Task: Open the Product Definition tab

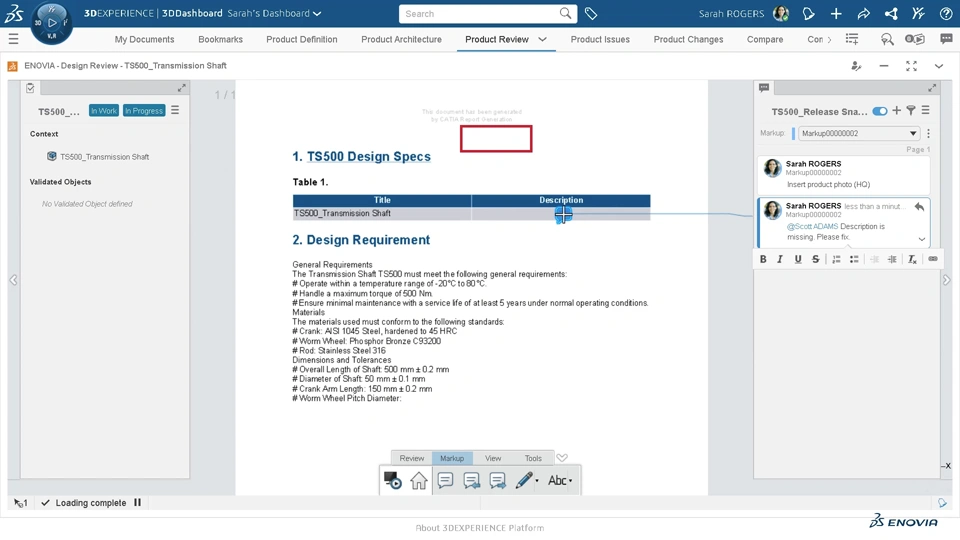Action: pos(302,39)
